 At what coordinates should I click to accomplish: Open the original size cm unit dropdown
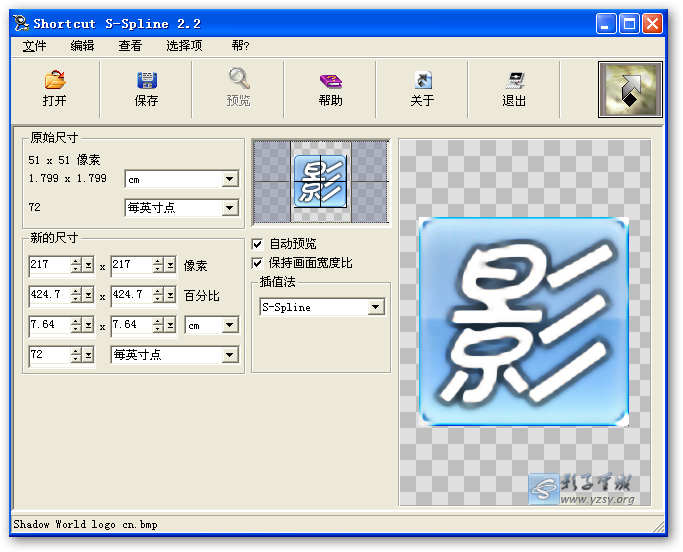point(230,179)
